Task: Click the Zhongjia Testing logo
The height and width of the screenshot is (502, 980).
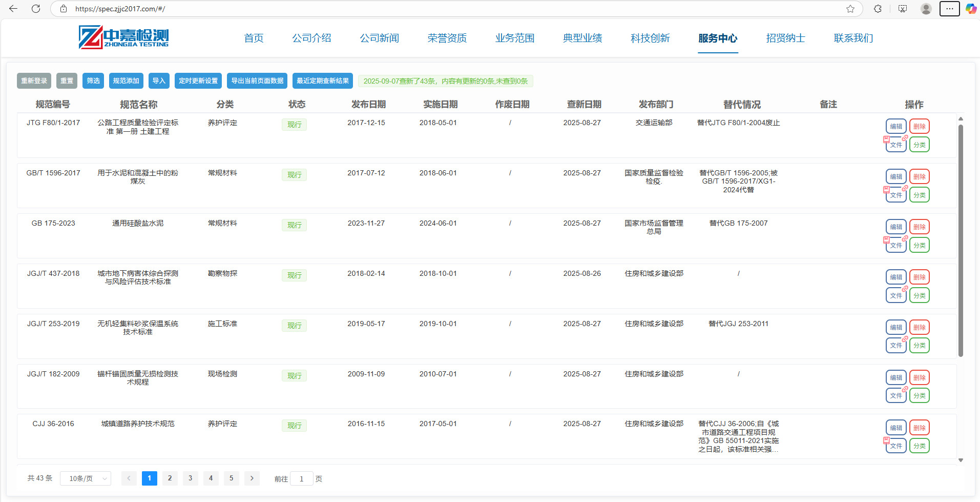Action: point(123,37)
